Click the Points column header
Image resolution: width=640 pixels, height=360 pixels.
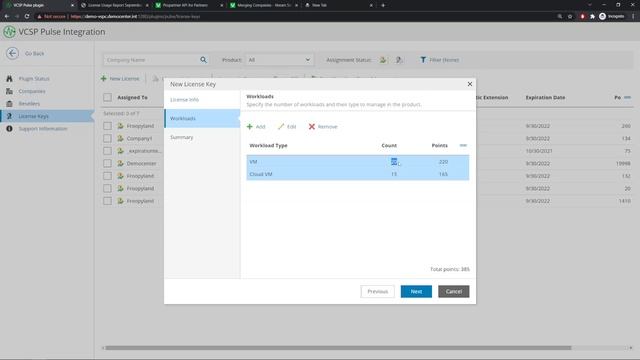[440, 145]
